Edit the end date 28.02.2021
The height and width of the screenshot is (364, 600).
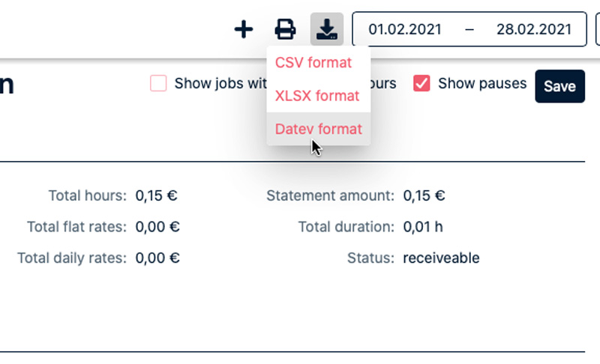tap(533, 30)
